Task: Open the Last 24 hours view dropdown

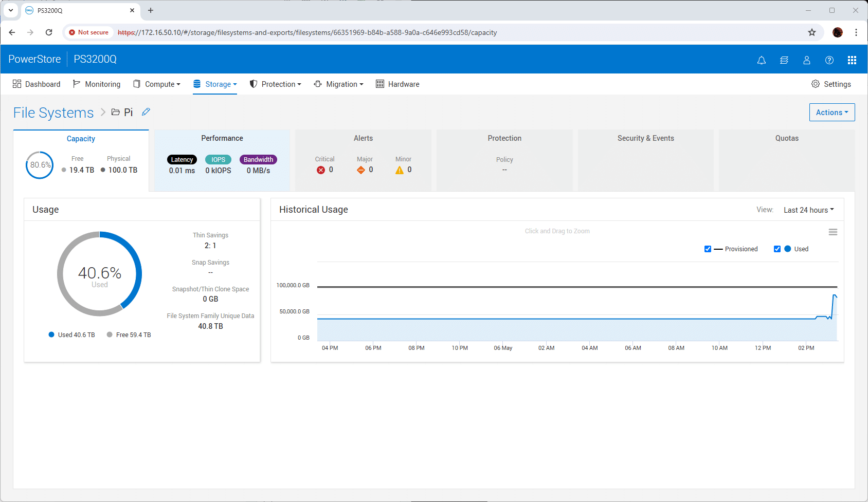Action: 808,210
